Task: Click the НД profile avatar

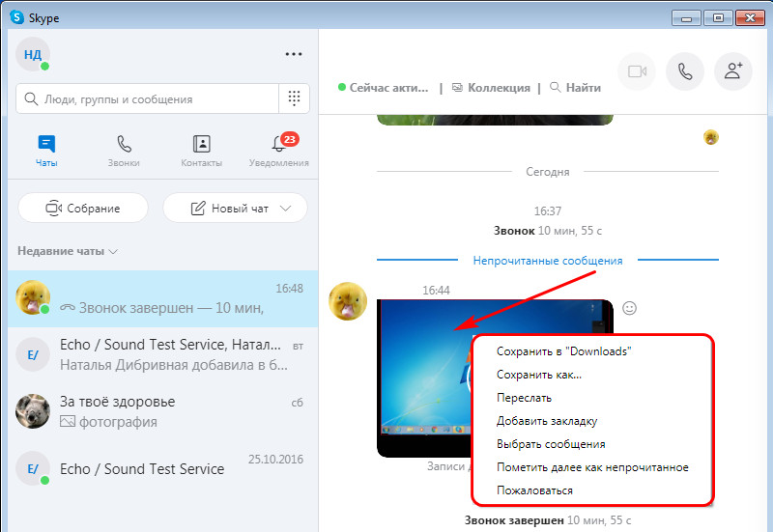Action: (x=33, y=54)
